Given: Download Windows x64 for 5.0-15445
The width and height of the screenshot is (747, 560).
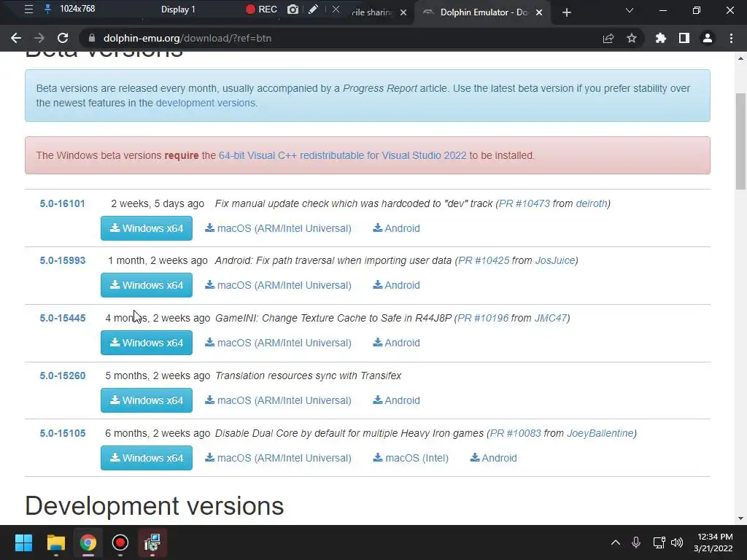Looking at the screenshot, I should pyautogui.click(x=146, y=343).
